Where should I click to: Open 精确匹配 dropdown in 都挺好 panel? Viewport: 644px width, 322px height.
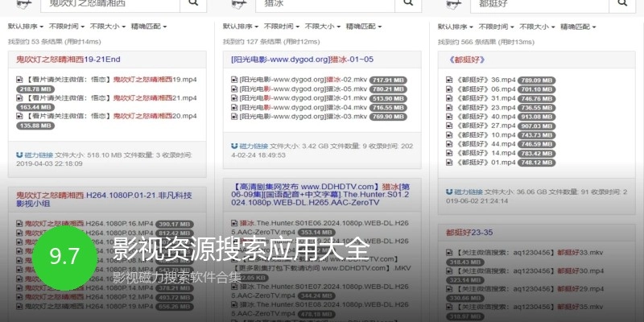pos(578,27)
